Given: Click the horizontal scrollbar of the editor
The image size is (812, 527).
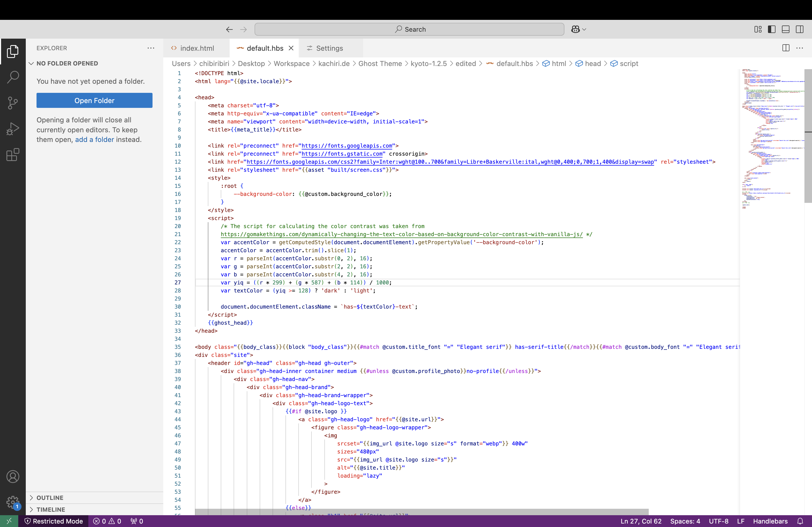Looking at the screenshot, I should tap(421, 512).
